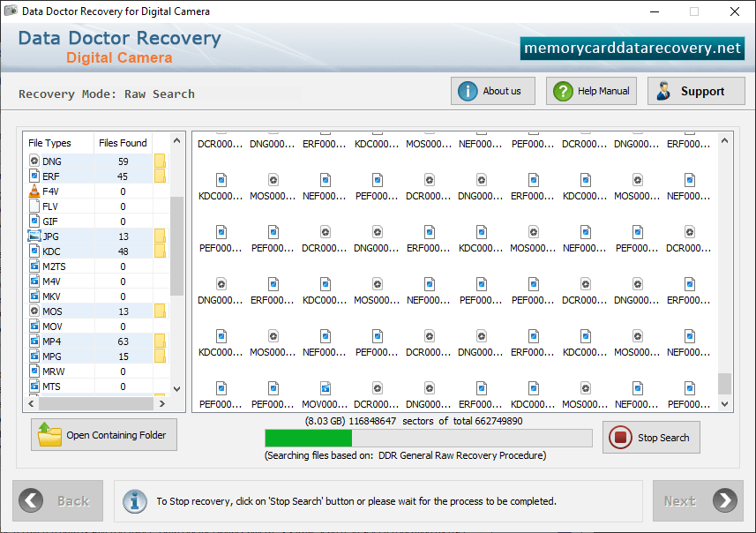
Task: Click the File Types column header
Action: (x=49, y=143)
